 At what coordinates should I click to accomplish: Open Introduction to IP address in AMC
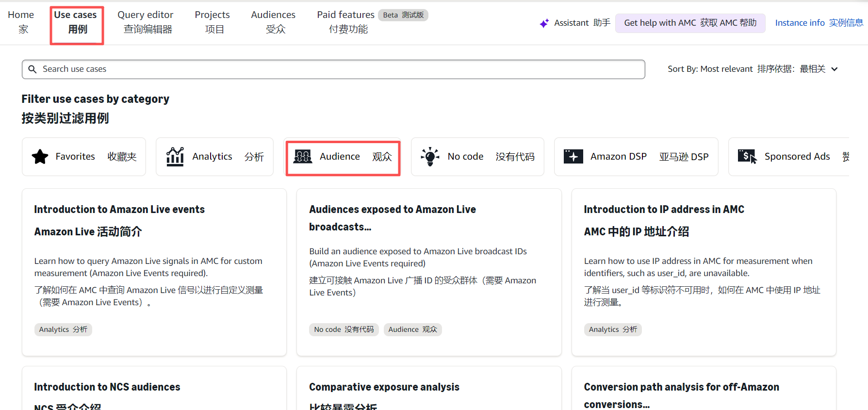pos(664,210)
